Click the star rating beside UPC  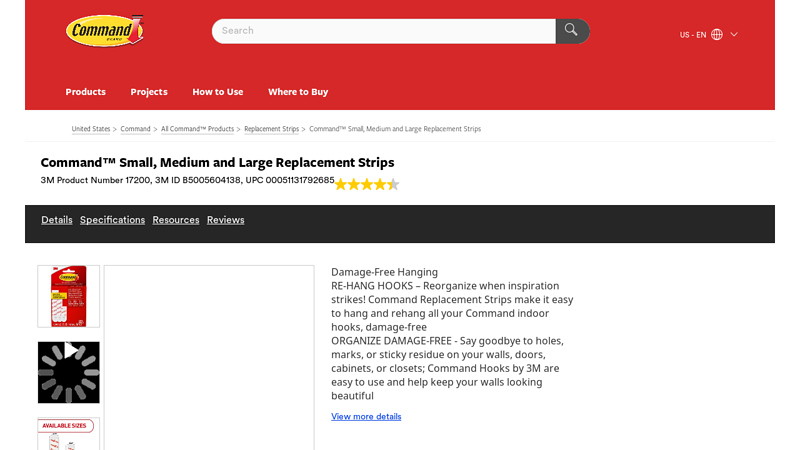[x=367, y=184]
